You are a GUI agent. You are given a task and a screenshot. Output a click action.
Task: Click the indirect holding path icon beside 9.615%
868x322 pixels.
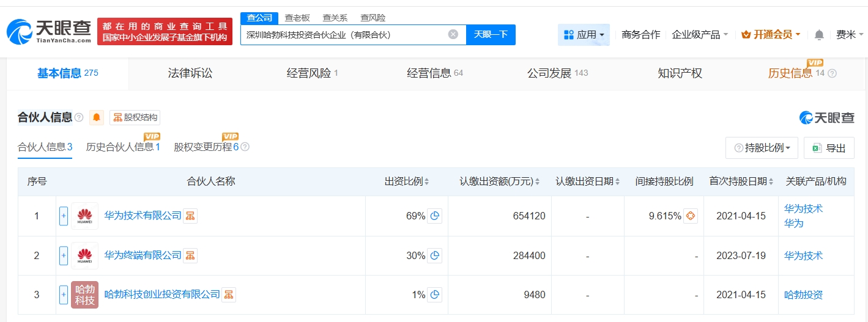click(x=691, y=216)
